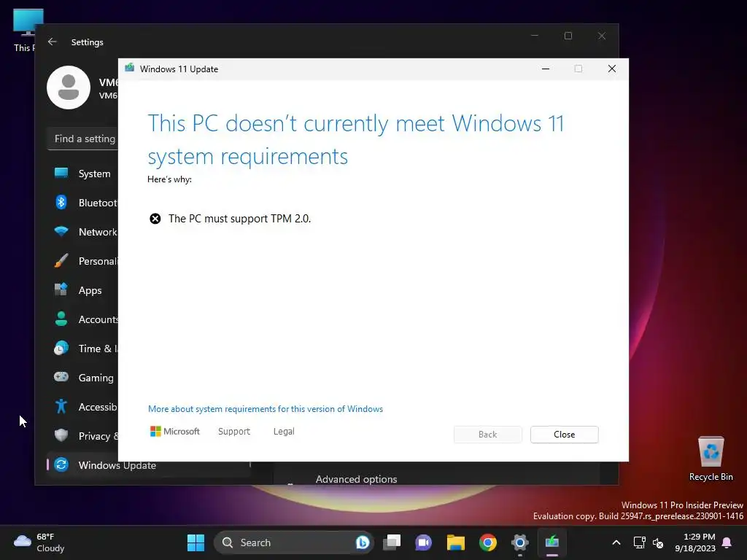This screenshot has width=747, height=560.
Task: Open Advanced options in Settings window
Action: click(356, 479)
